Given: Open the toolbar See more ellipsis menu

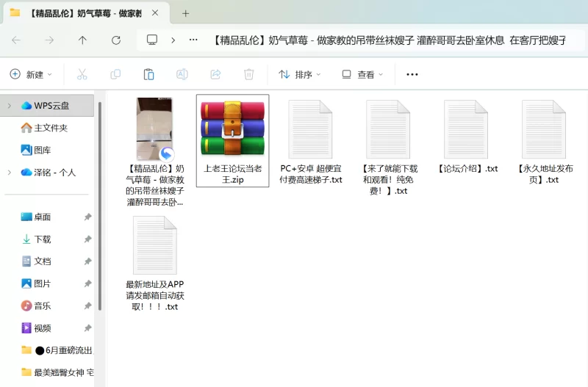Looking at the screenshot, I should [412, 74].
